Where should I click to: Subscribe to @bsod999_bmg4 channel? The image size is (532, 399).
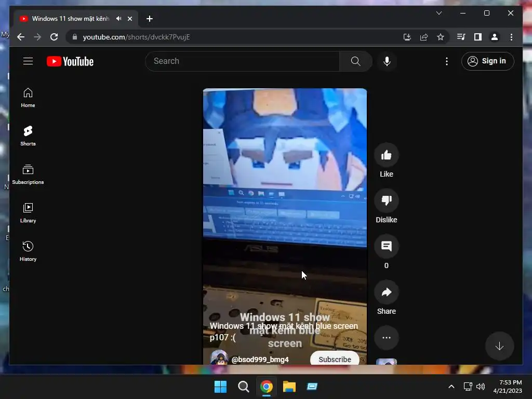(x=335, y=359)
